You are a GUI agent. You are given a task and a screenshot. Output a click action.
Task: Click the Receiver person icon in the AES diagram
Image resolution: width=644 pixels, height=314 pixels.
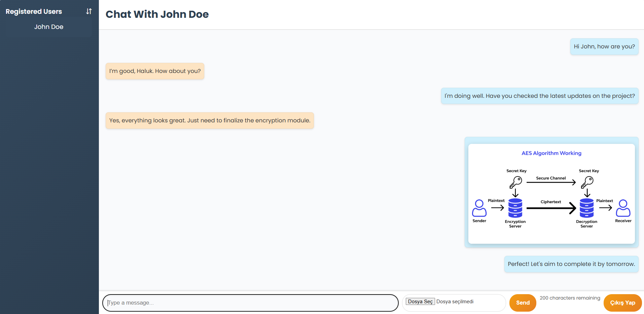(623, 208)
